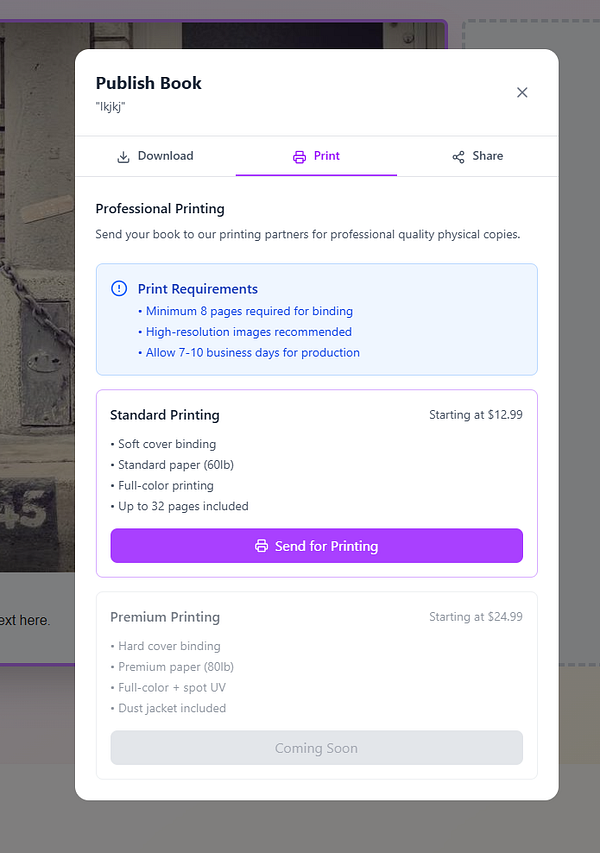Expand the Print Requirements info box
Image resolution: width=600 pixels, height=853 pixels.
coord(316,320)
